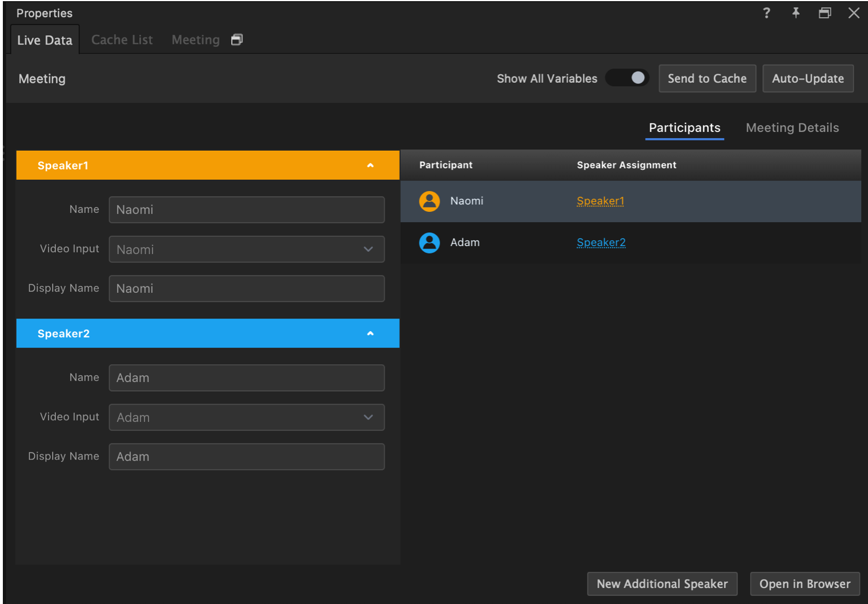Click Adam's participant avatar
The width and height of the screenshot is (868, 604).
[429, 242]
